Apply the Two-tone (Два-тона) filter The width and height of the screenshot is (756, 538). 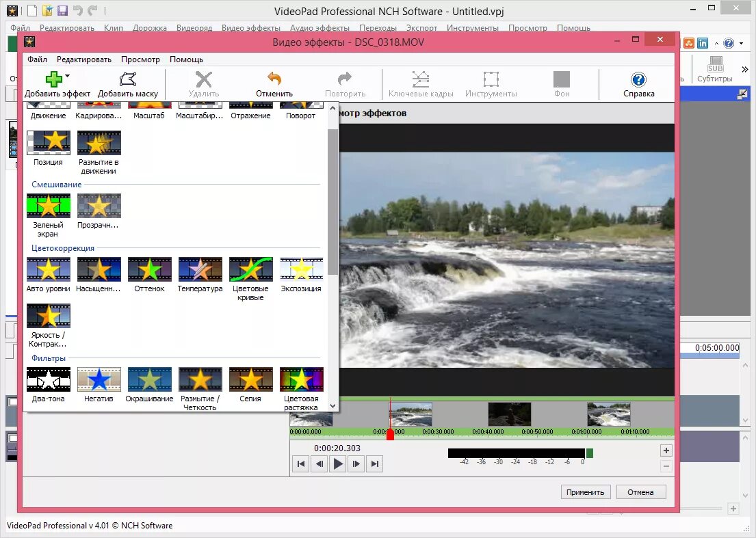pos(48,385)
